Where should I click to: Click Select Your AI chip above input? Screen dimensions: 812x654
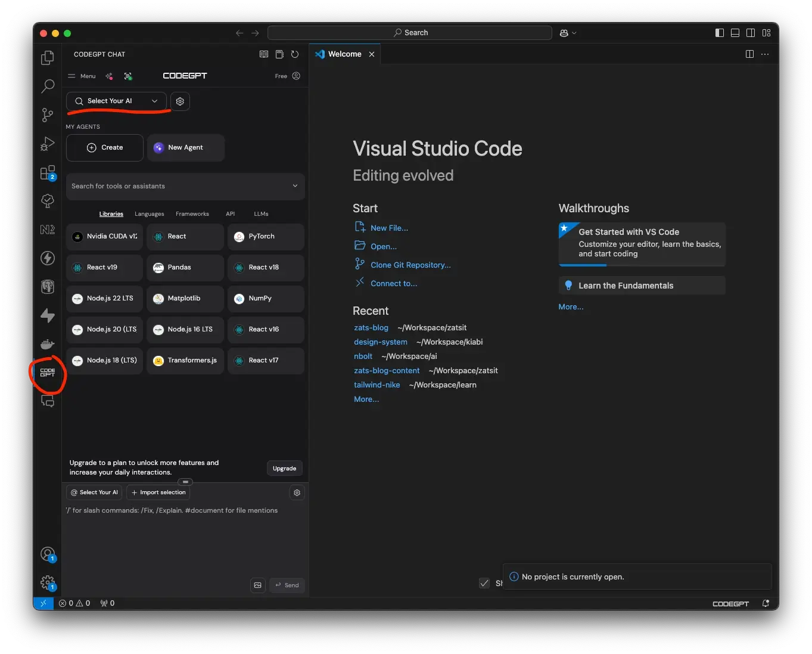94,492
